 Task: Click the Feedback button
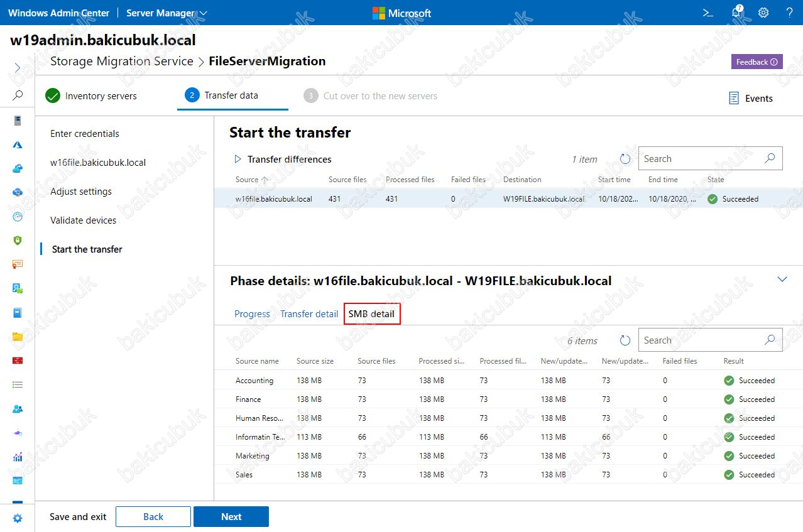[757, 62]
